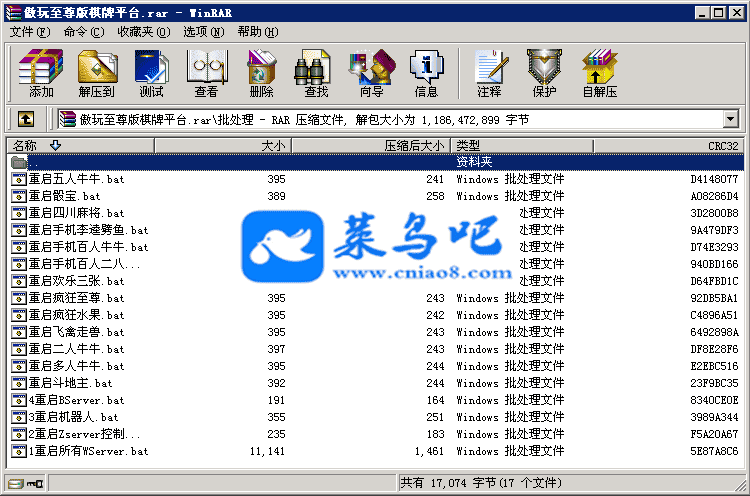Image resolution: width=750 pixels, height=496 pixels.
Task: Sort by CRC32 column header
Action: [722, 146]
